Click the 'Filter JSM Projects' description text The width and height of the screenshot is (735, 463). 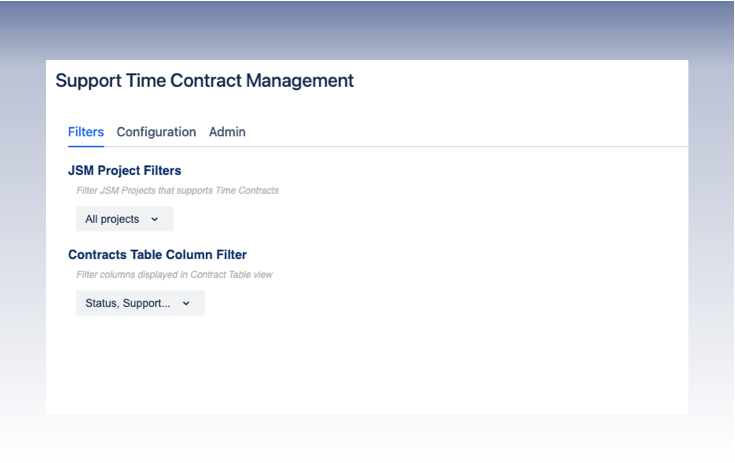[177, 190]
